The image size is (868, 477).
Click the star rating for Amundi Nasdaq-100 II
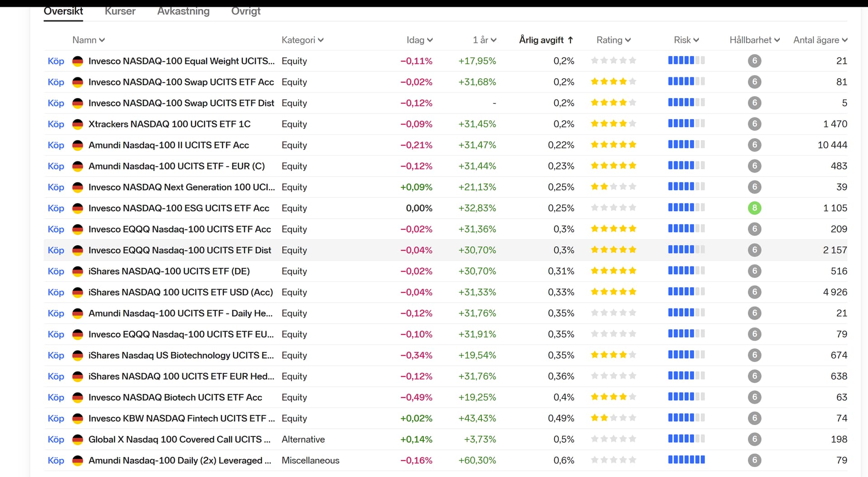613,145
